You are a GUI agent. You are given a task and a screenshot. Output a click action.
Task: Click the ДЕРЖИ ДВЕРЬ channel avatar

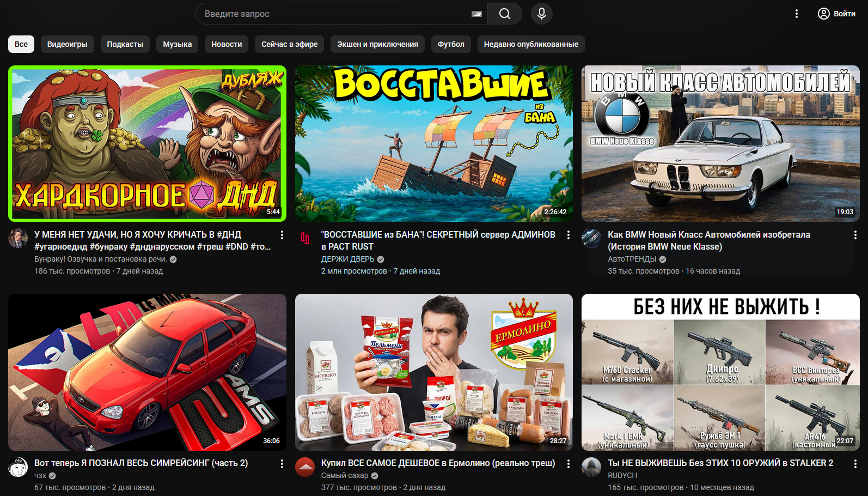pos(305,239)
